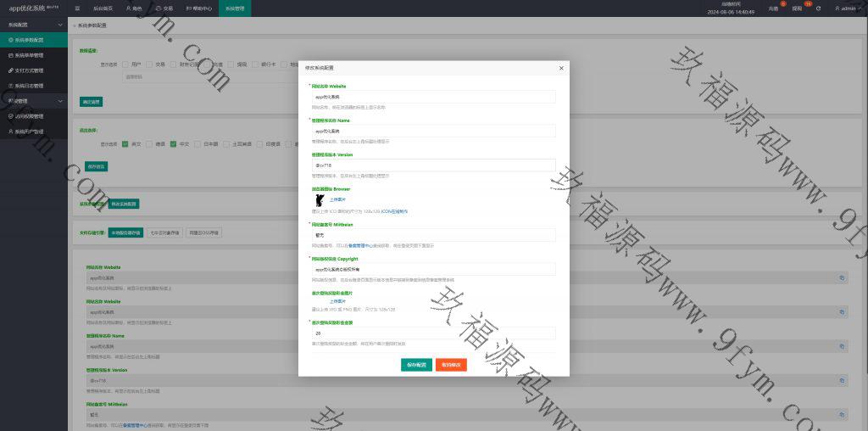This screenshot has width=868, height=431.
Task: Click the browser favicon thumbnail image
Action: coord(319,200)
